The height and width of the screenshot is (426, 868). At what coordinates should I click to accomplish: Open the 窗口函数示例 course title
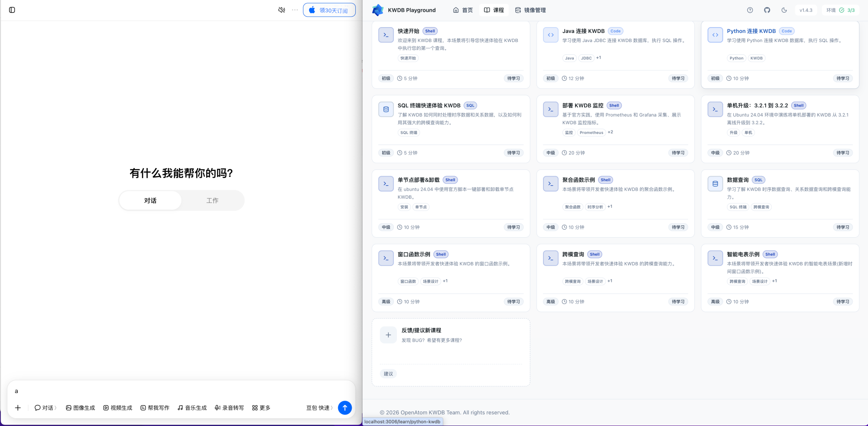point(414,254)
